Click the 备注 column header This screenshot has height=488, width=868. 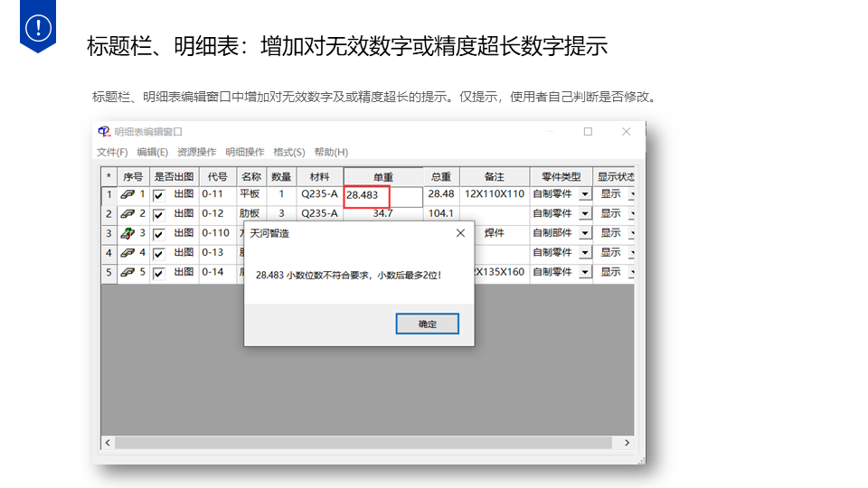point(495,177)
